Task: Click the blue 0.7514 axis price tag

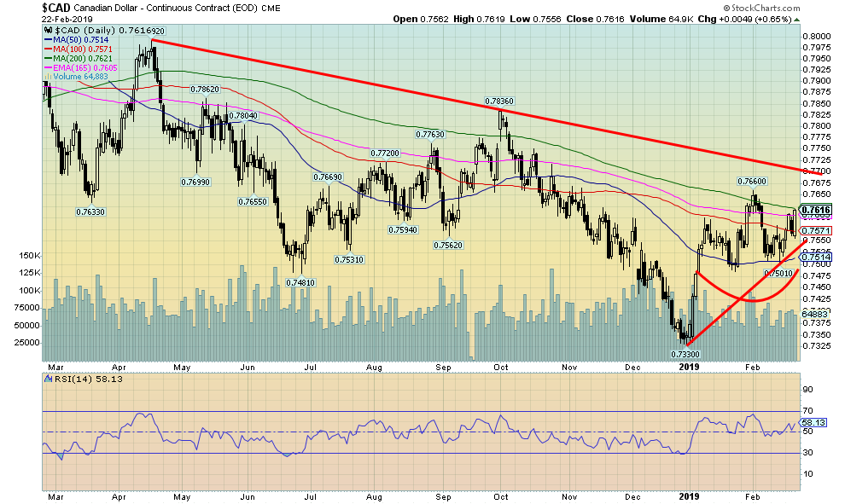Action: click(x=816, y=257)
